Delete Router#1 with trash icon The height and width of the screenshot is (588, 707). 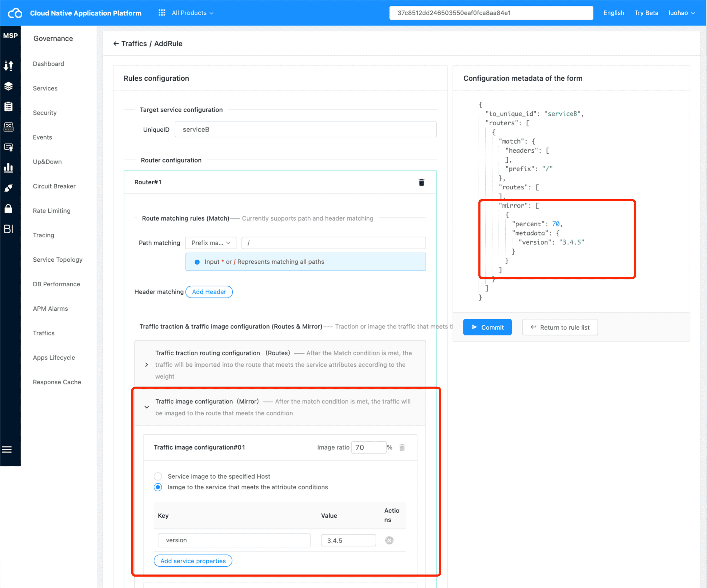[x=422, y=182]
